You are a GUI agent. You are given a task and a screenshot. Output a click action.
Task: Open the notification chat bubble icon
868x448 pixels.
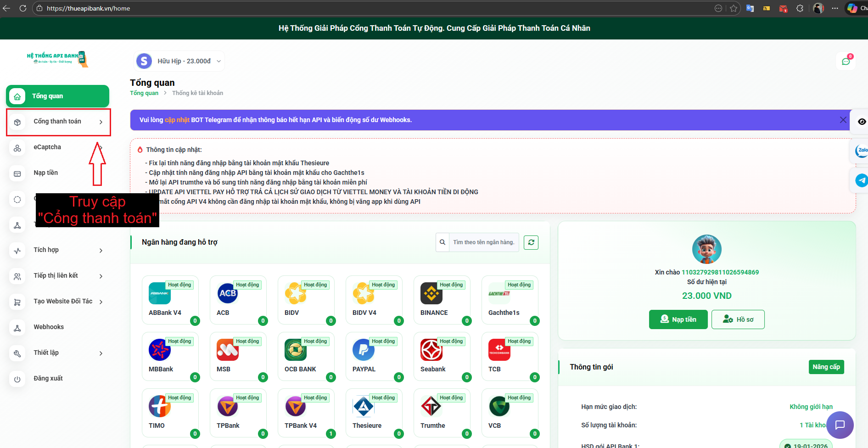coord(846,62)
